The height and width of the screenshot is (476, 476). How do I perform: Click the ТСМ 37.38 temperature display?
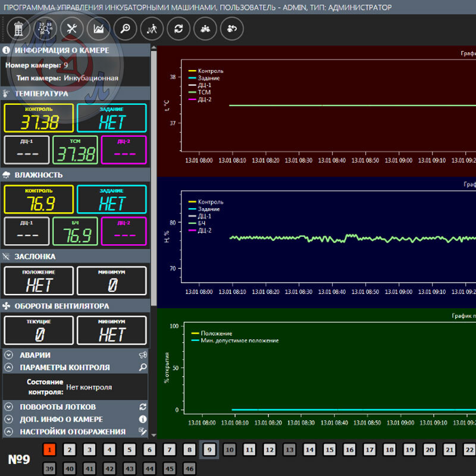(76, 150)
